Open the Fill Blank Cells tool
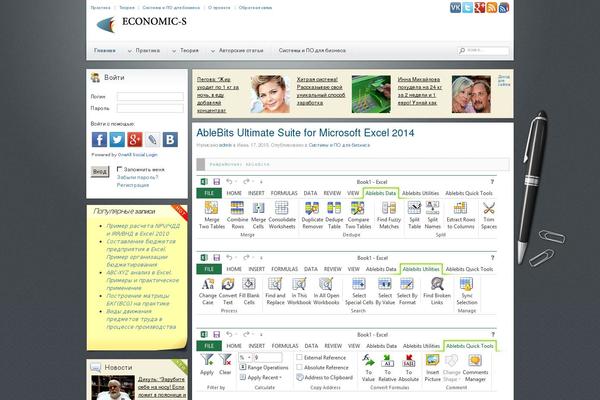 tap(249, 292)
